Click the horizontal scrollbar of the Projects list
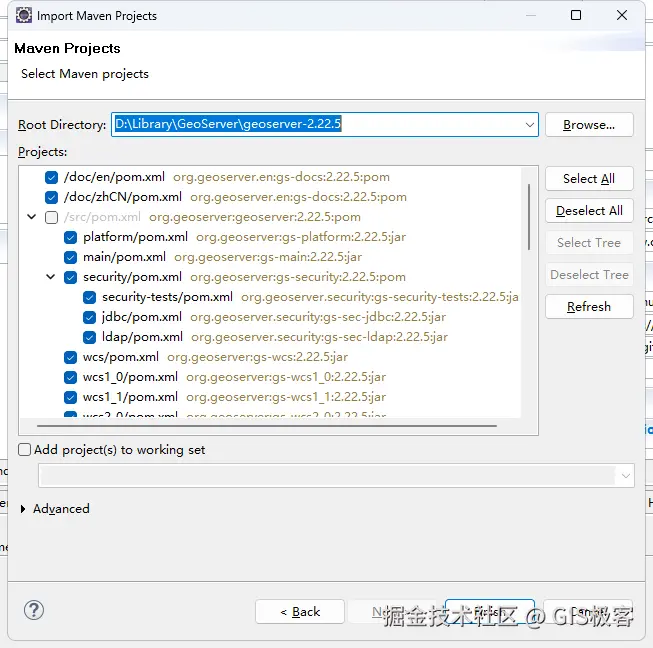 point(267,426)
